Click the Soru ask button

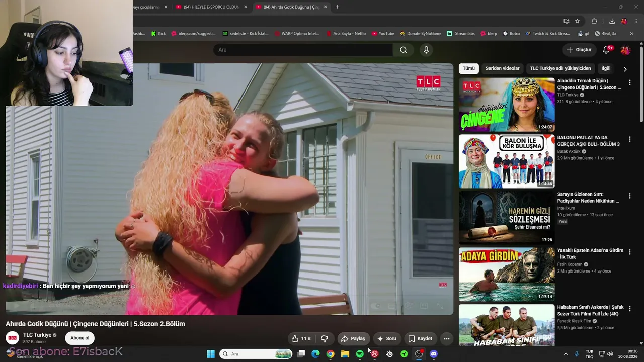tap(386, 339)
